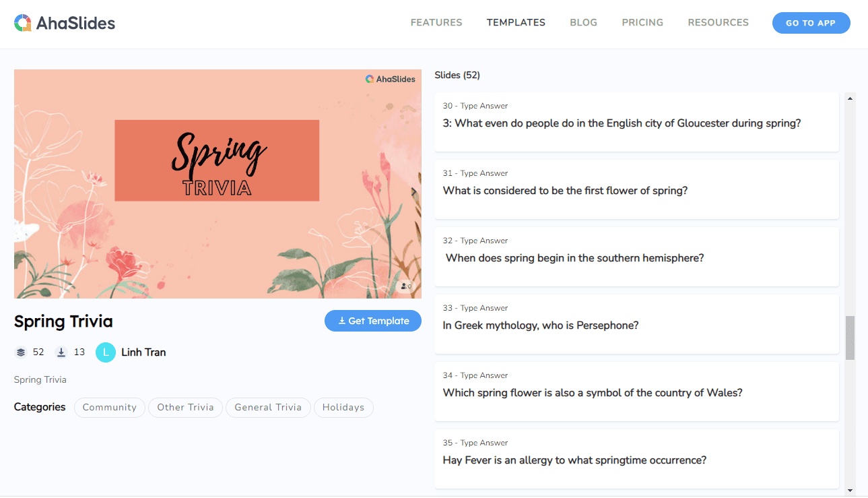Viewport: 868px width, 498px height.
Task: Select the Community category tag
Action: (x=109, y=408)
